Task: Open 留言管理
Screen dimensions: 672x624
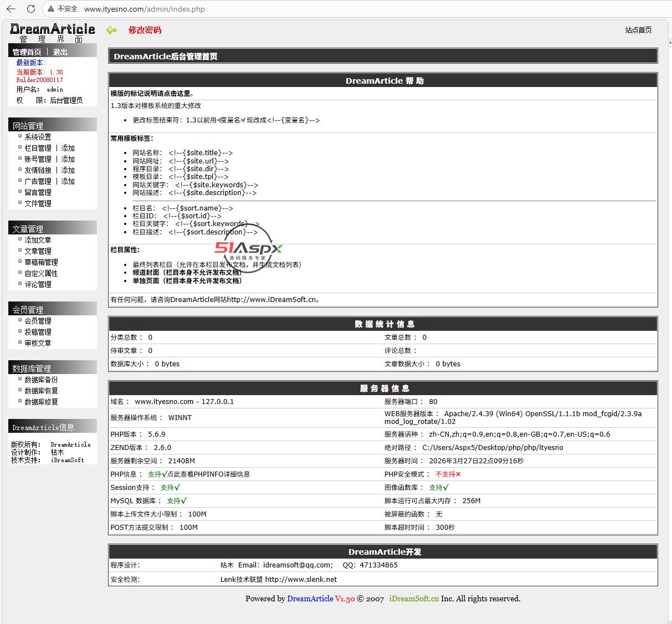Action: (x=38, y=192)
